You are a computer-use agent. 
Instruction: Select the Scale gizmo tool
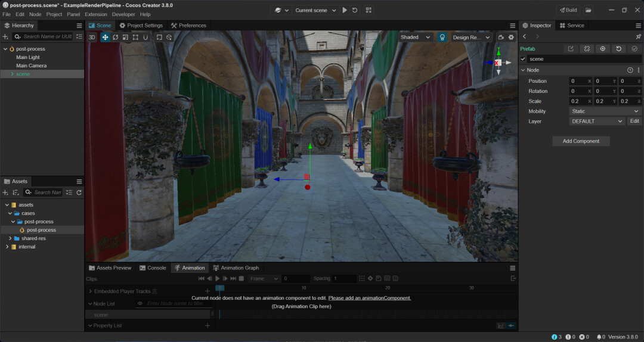[x=125, y=37]
